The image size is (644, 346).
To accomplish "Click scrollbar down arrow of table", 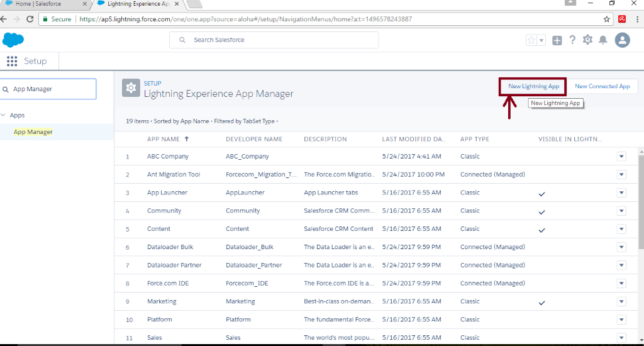I will pyautogui.click(x=641, y=340).
